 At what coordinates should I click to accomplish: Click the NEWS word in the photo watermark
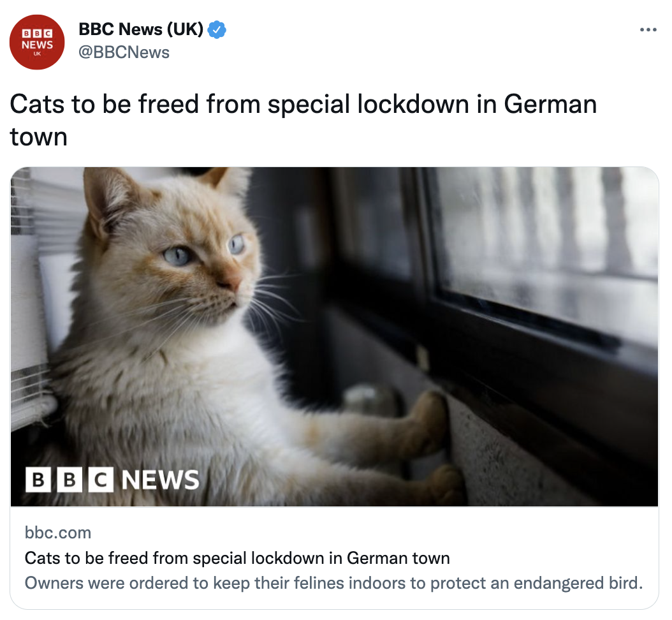tap(161, 480)
